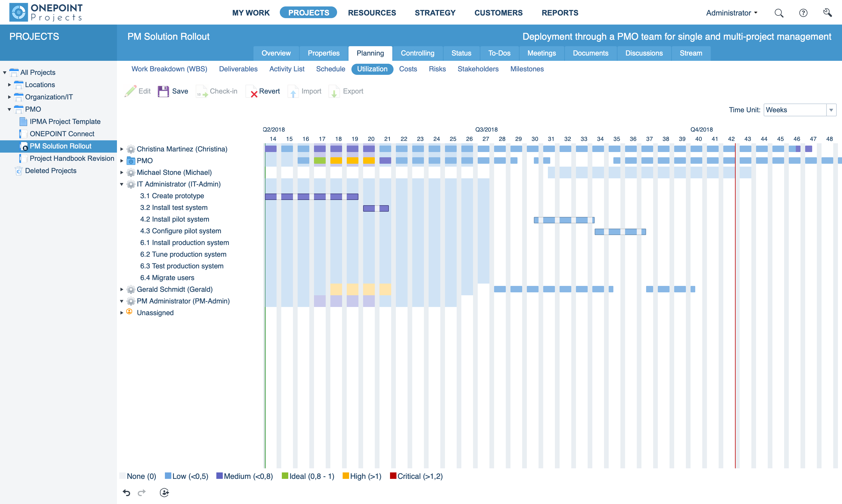Switch to the Controlling tab
Viewport: 842px width, 504px height.
(x=417, y=53)
